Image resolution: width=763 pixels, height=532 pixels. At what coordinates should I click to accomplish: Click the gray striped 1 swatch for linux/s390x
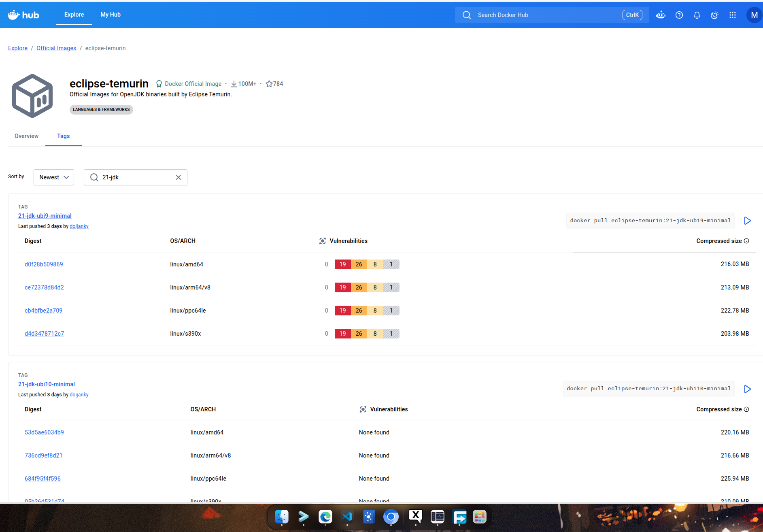click(x=391, y=334)
